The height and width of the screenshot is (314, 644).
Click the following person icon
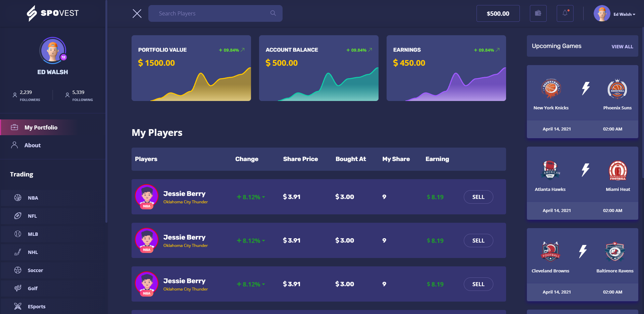click(x=67, y=95)
